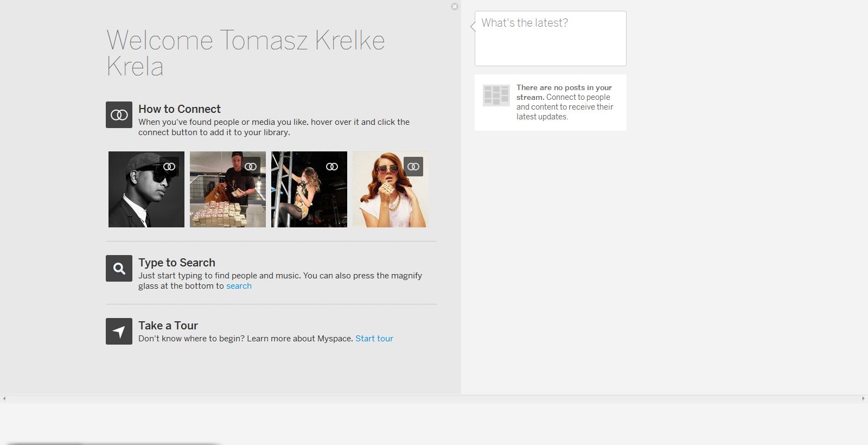
Task: Click the How to Connect rings icon
Action: (x=119, y=115)
